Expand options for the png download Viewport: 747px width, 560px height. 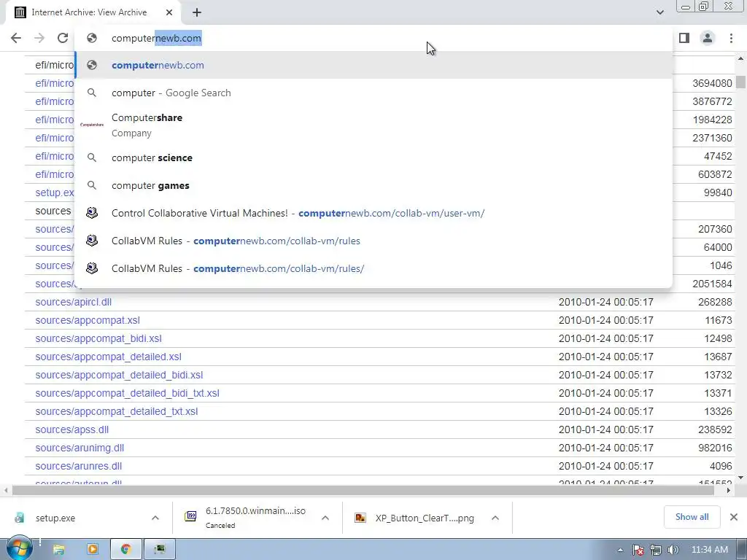point(495,518)
